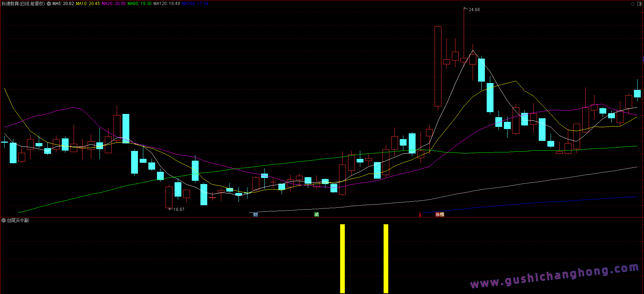Toggle the side panel icon at top right
The width and height of the screenshot is (644, 294).
coord(639,4)
